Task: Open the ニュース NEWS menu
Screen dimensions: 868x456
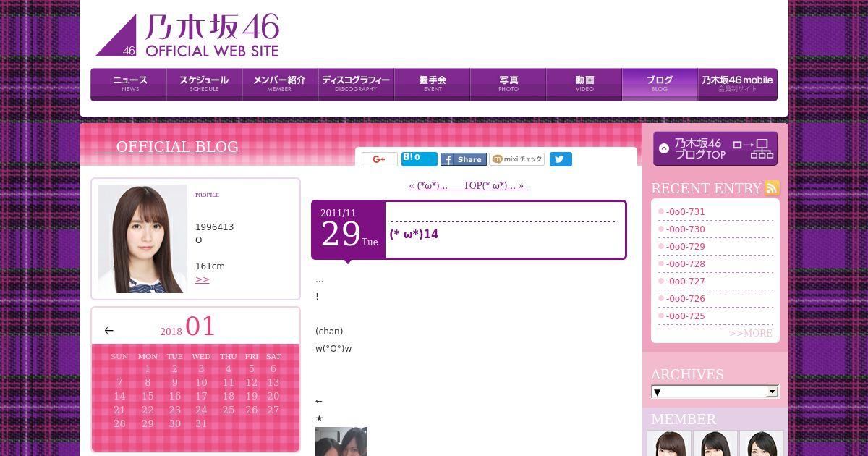Action: 129,84
